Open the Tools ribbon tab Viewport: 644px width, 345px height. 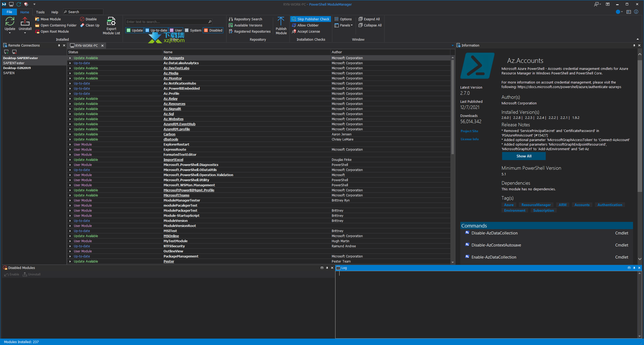[40, 12]
